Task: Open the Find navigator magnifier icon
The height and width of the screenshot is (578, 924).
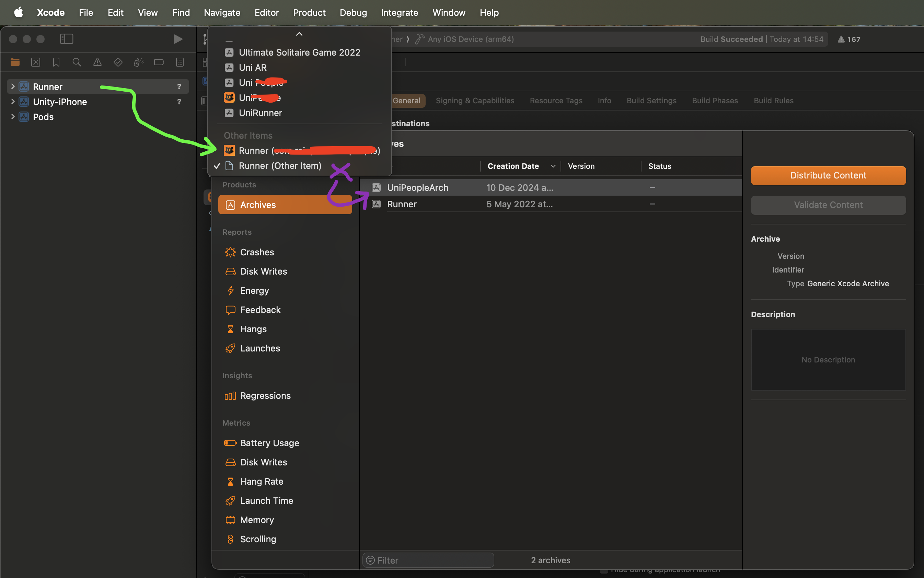Action: (77, 62)
